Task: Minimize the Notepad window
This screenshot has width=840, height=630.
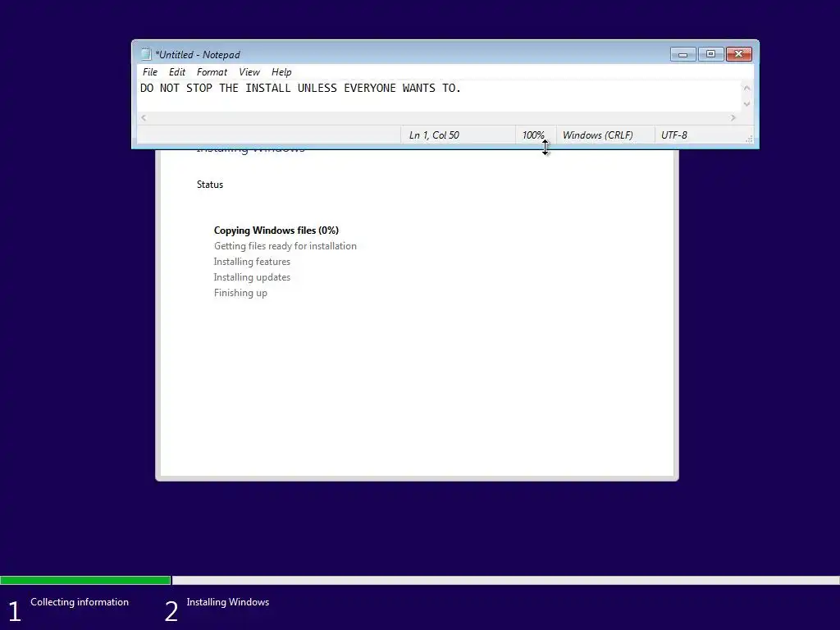Action: pyautogui.click(x=682, y=54)
